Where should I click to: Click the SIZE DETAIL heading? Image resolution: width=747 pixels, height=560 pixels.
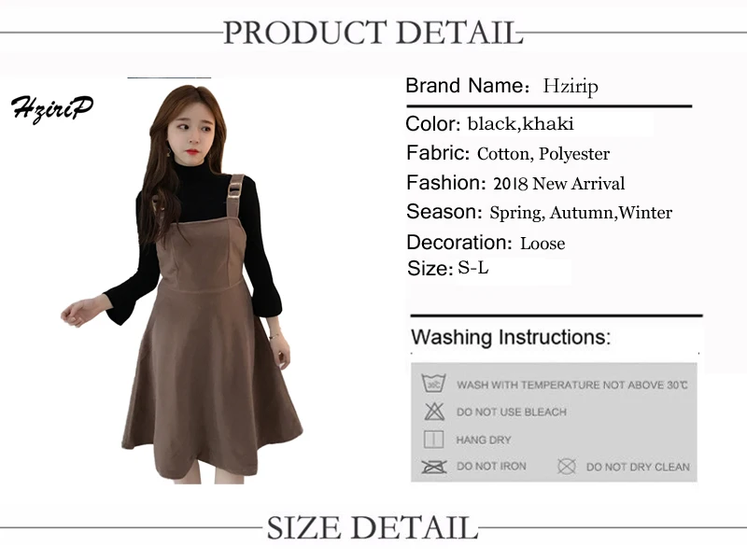(x=372, y=527)
